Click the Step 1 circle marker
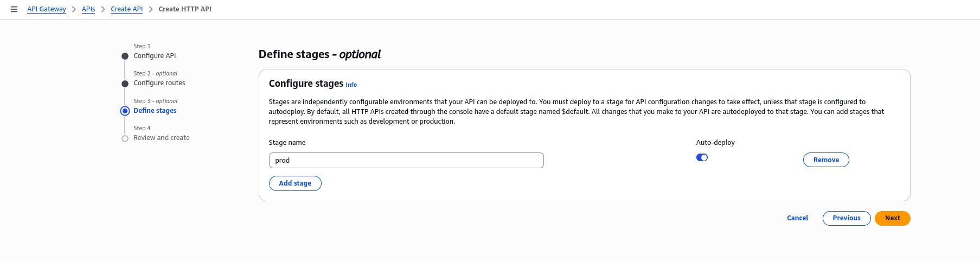980x261 pixels. click(125, 56)
